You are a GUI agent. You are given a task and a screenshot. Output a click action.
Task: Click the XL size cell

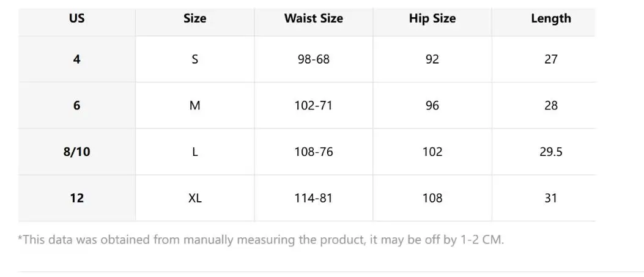point(194,198)
